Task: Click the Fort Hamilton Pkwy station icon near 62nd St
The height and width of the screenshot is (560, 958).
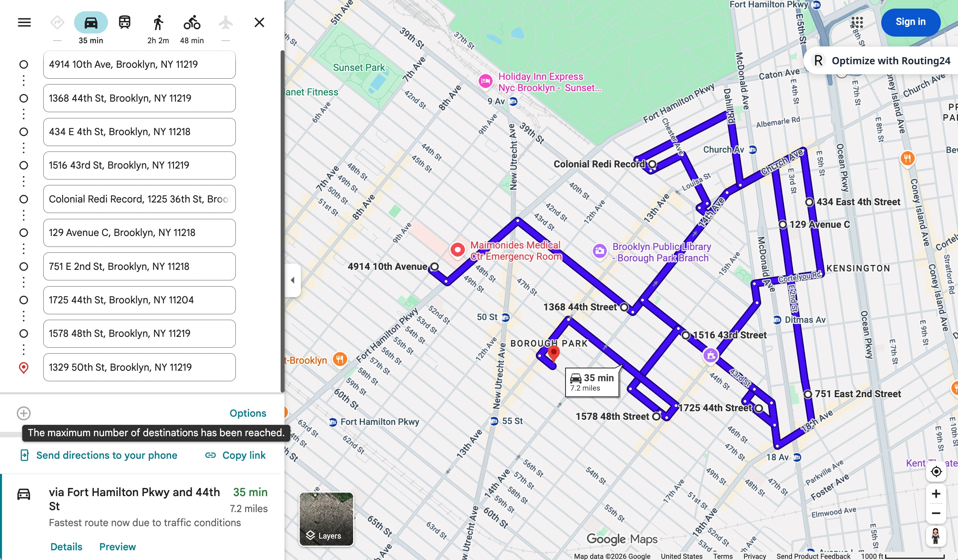Action: pos(333,422)
